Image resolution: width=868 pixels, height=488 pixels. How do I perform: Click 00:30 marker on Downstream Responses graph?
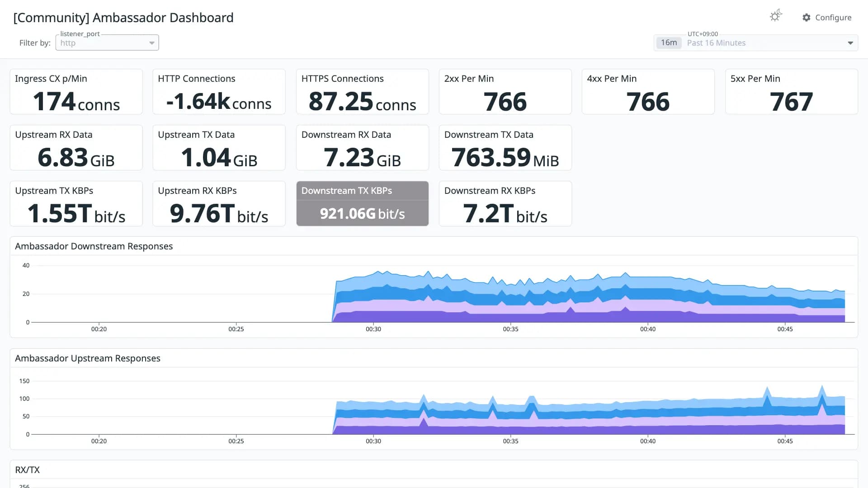[x=373, y=329]
